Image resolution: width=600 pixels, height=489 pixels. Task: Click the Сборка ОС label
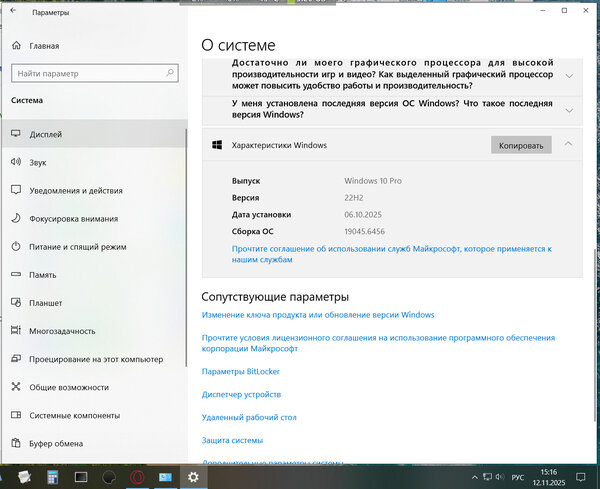[x=253, y=231]
